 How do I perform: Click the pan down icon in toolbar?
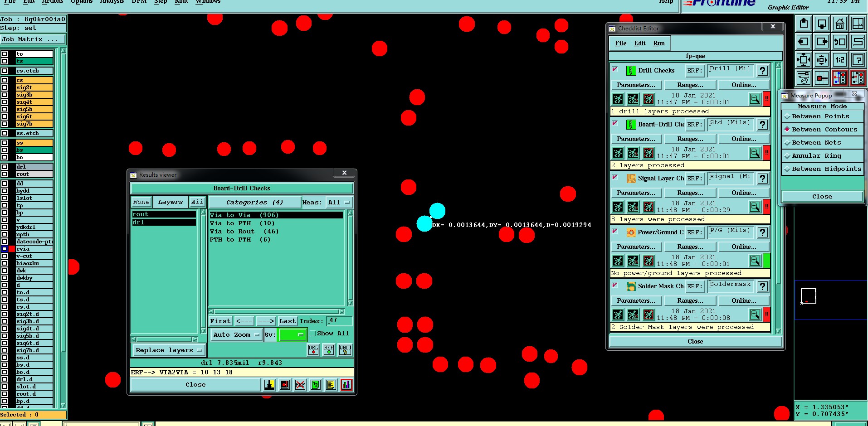point(821,24)
